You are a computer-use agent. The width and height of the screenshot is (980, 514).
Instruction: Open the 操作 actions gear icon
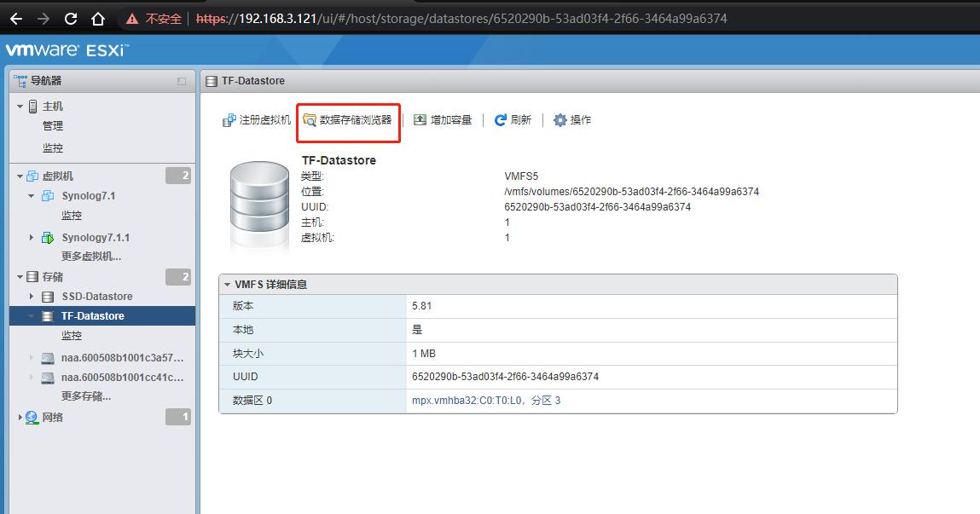click(560, 119)
